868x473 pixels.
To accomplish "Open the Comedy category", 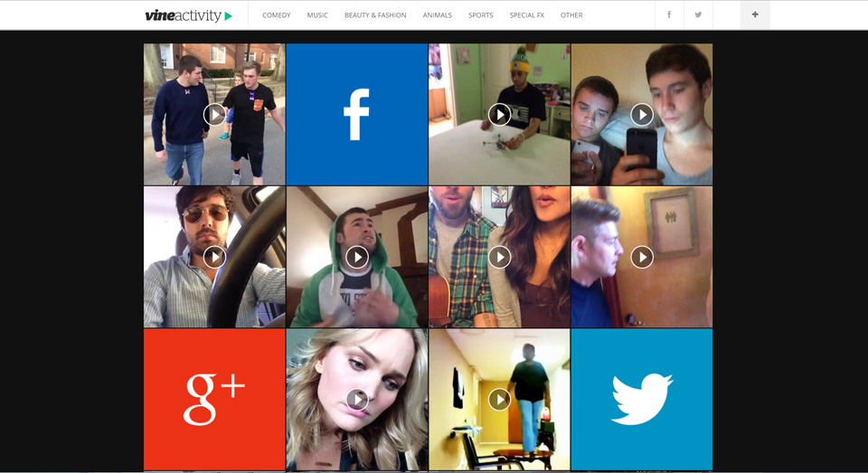I will click(277, 15).
